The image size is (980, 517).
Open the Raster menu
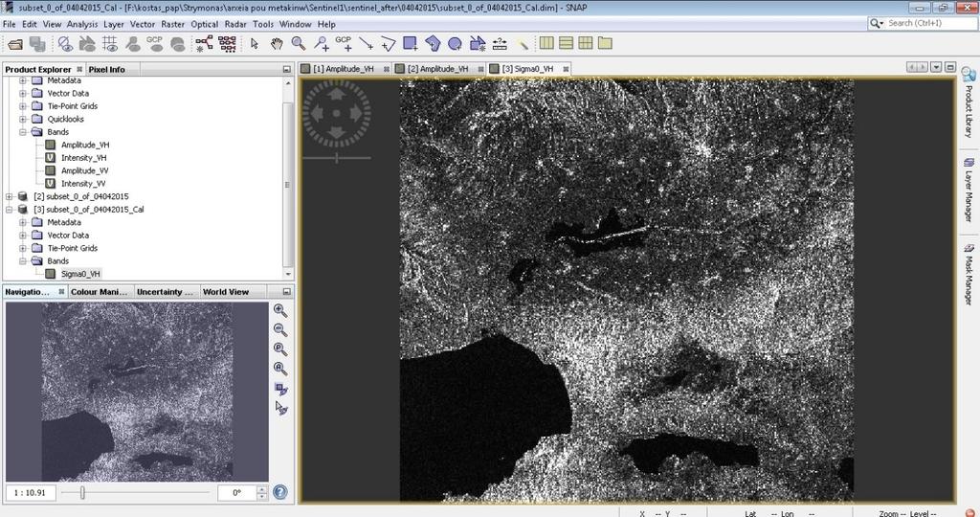(x=172, y=24)
